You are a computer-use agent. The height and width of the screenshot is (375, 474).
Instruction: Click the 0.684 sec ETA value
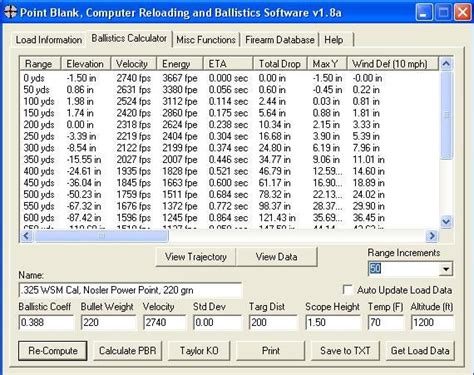pyautogui.click(x=228, y=195)
